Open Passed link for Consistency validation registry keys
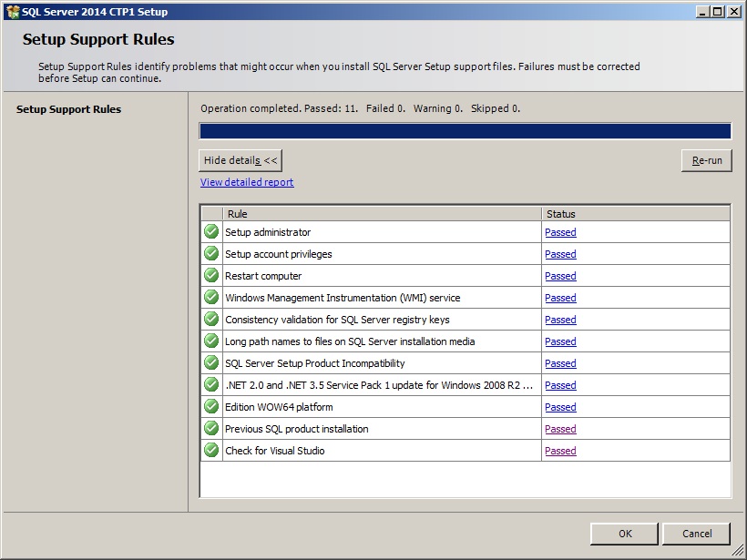This screenshot has width=747, height=560. (x=560, y=320)
